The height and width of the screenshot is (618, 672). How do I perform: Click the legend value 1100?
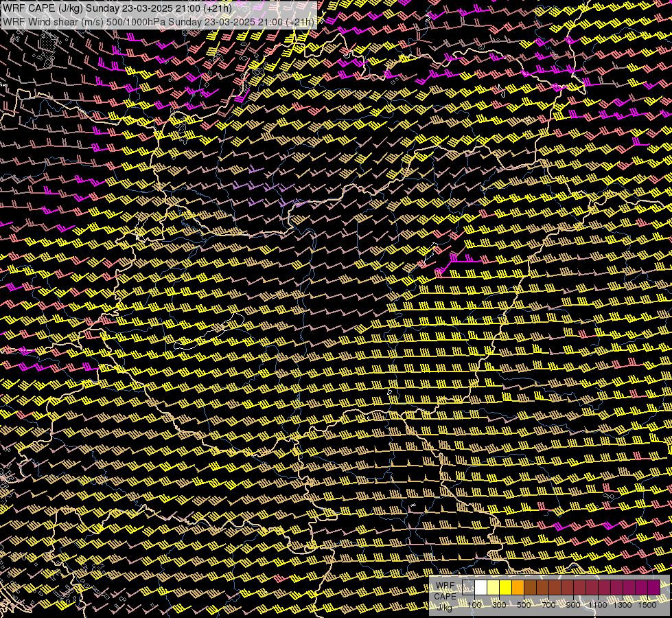(598, 605)
